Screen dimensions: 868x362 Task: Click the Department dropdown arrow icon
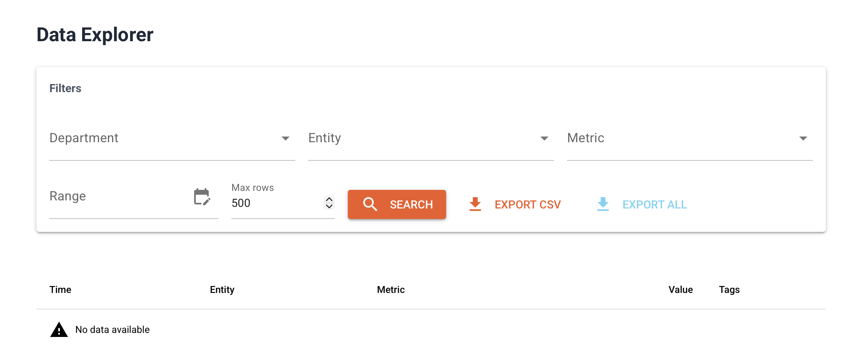pyautogui.click(x=286, y=138)
